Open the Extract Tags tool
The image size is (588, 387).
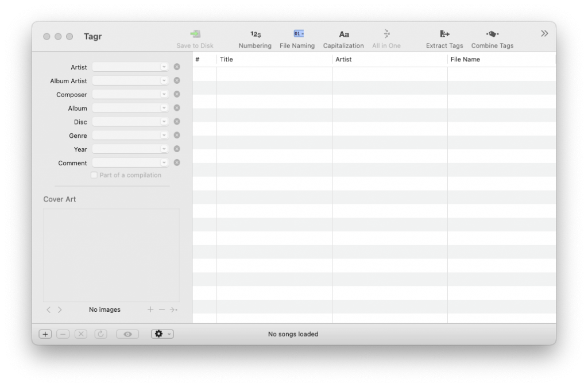(444, 39)
